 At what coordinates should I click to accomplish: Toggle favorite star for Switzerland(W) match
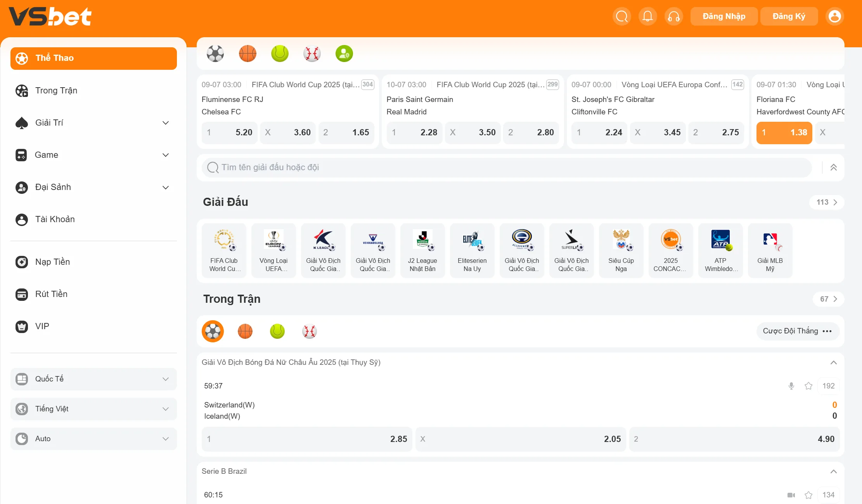(808, 386)
